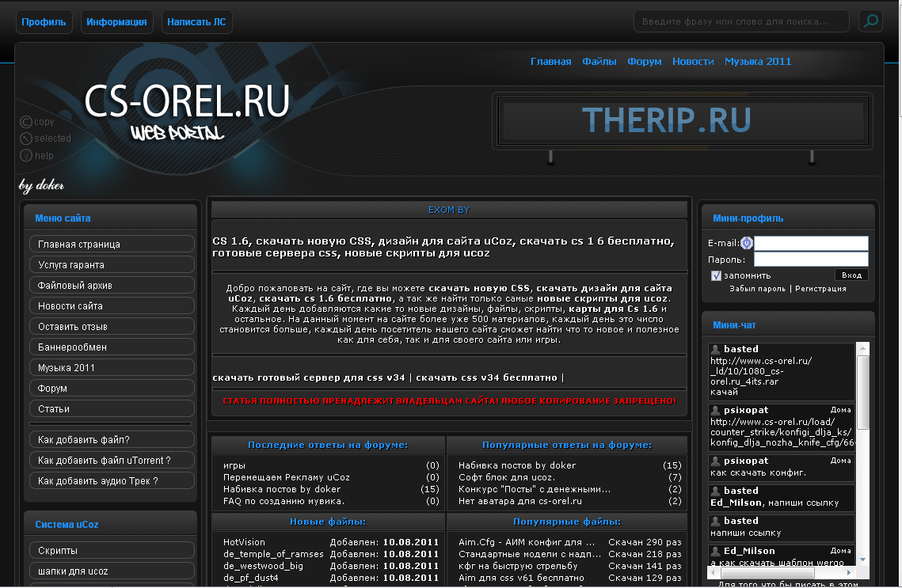This screenshot has height=588, width=902.
Task: Click 'скачать css v34 бесплатно' link
Action: [487, 377]
